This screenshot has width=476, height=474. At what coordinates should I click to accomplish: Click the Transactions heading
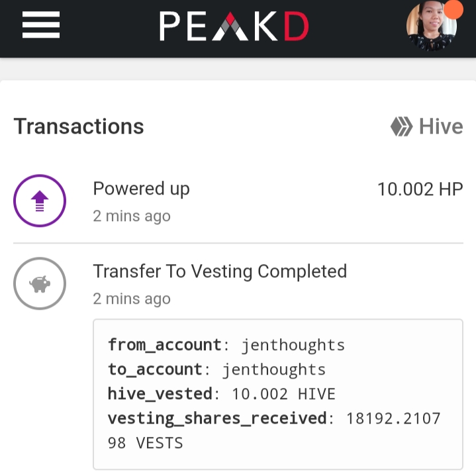click(x=79, y=126)
